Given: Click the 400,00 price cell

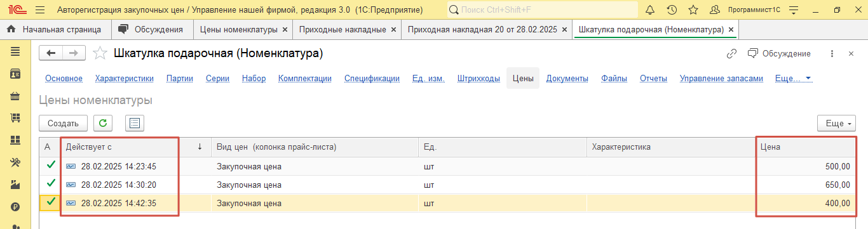Looking at the screenshot, I should pos(806,204).
